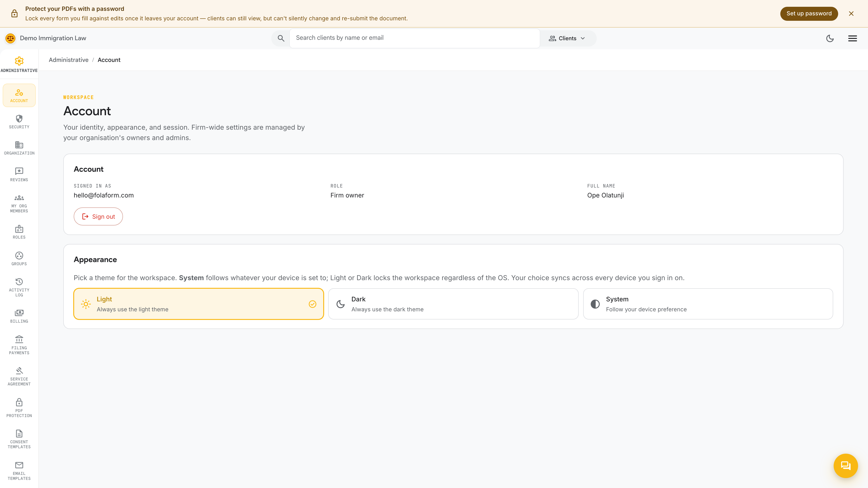Click the search magnifier icon
This screenshot has width=868, height=488.
tap(281, 38)
